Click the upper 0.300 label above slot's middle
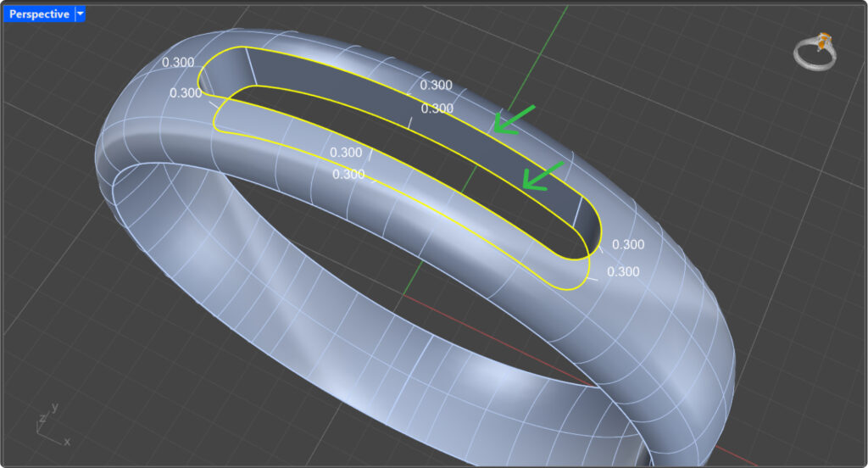Screen dimensions: 868x468 click(x=437, y=85)
